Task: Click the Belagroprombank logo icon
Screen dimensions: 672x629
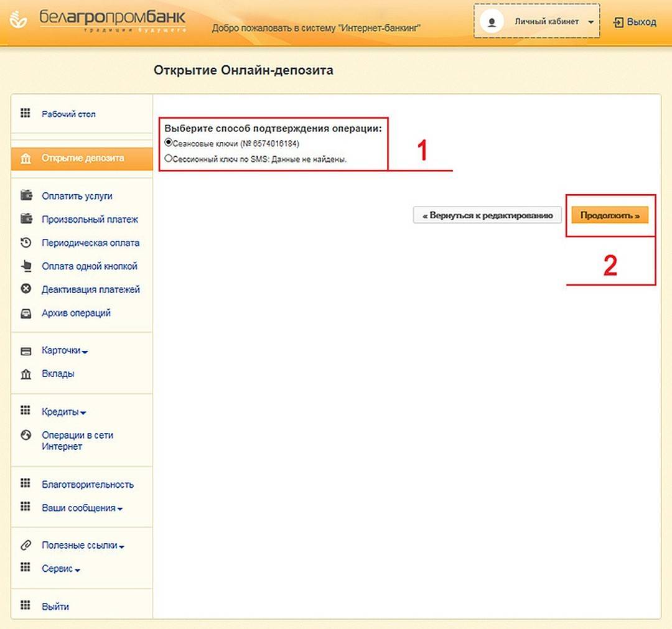Action: [x=19, y=21]
